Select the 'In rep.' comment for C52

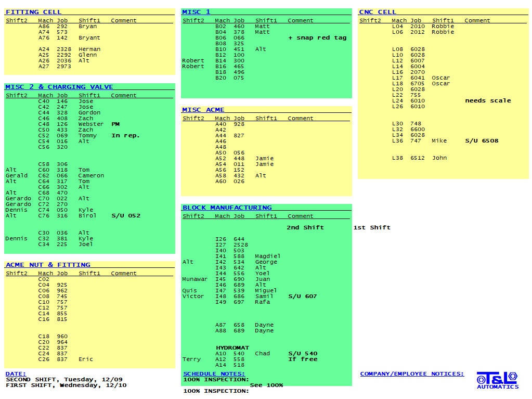[x=125, y=136]
